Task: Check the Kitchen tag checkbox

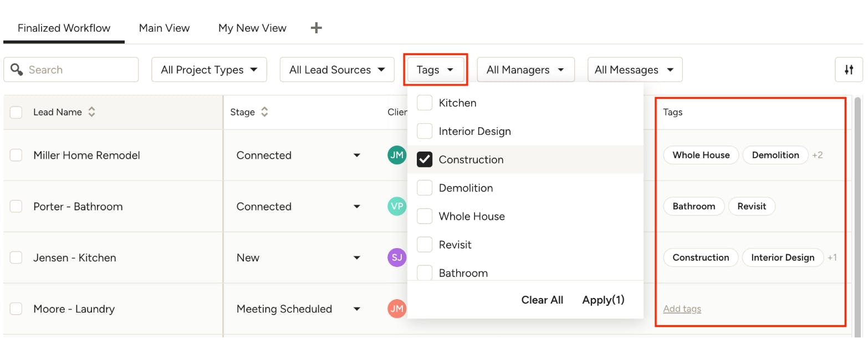Action: (425, 103)
